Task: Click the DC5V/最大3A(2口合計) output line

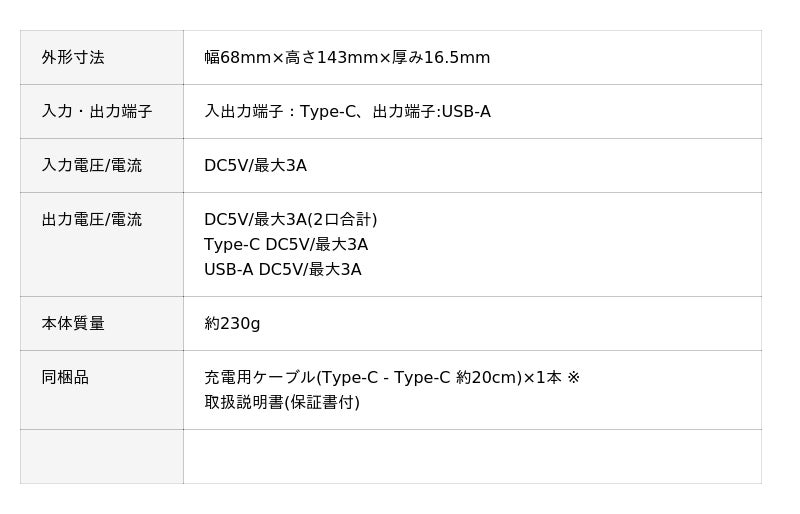Action: pyautogui.click(x=290, y=220)
